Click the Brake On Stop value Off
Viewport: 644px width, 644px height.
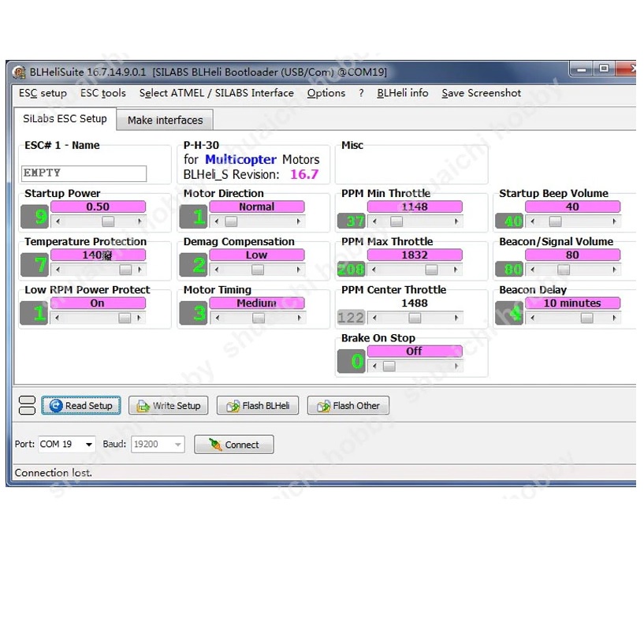pyautogui.click(x=415, y=351)
